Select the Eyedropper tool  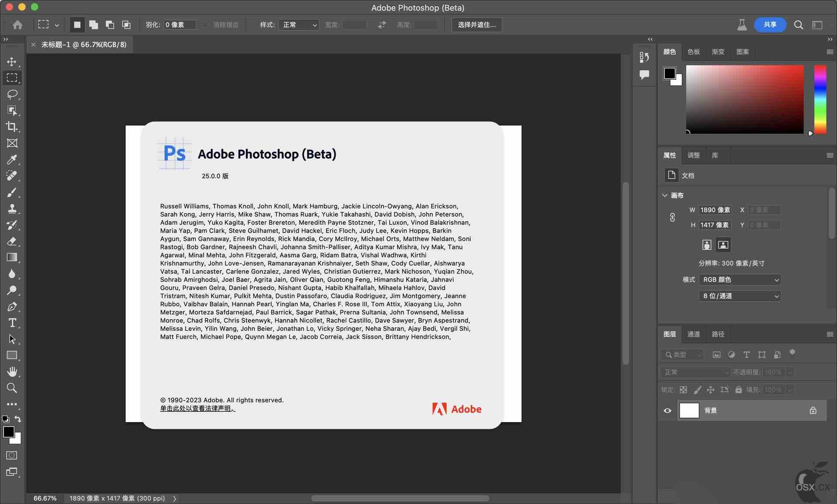(12, 159)
